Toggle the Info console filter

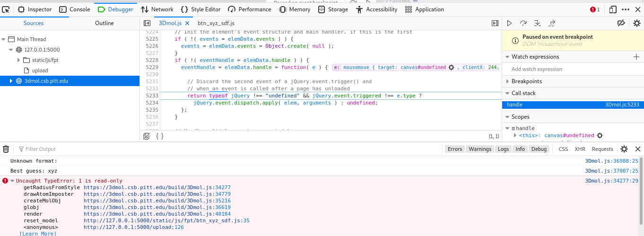[520, 149]
